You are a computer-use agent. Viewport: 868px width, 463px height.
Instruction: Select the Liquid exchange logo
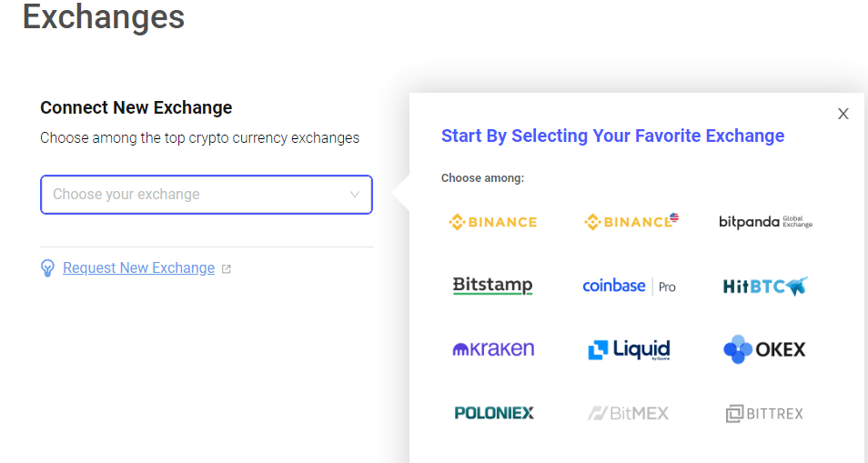[629, 349]
